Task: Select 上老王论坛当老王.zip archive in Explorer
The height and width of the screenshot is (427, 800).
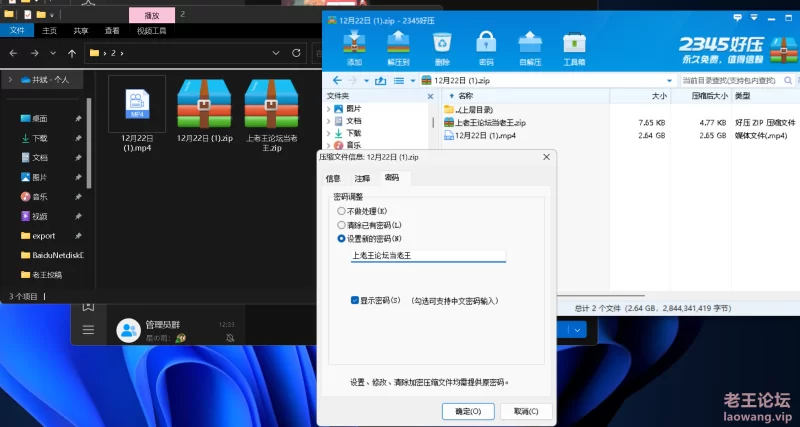Action: 271,104
